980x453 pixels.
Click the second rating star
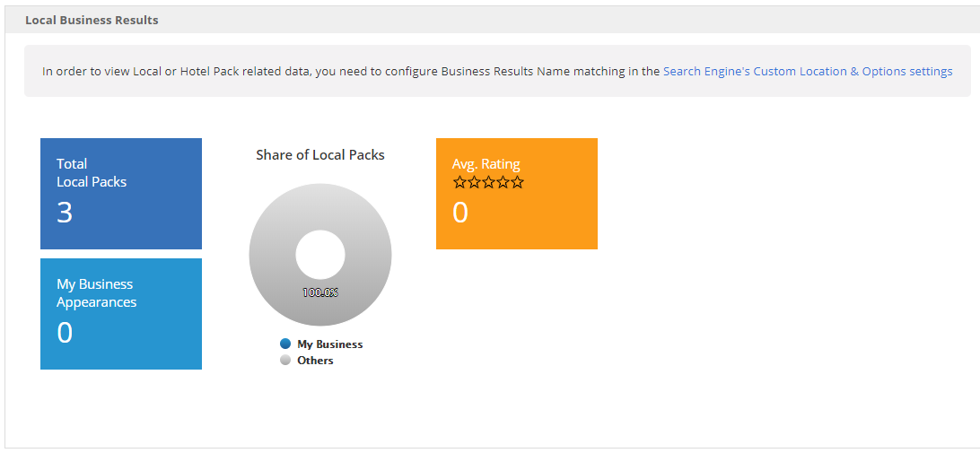(475, 182)
